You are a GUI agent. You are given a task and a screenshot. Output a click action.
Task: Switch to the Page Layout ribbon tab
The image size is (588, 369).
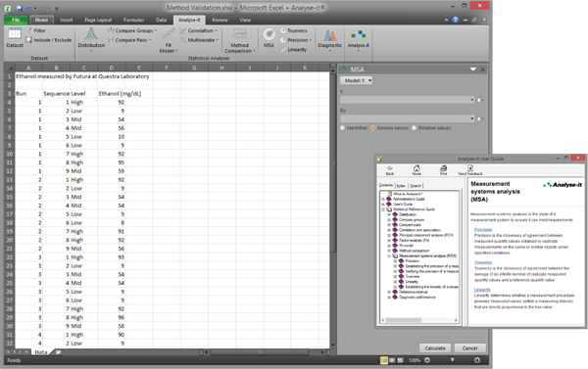(x=98, y=20)
